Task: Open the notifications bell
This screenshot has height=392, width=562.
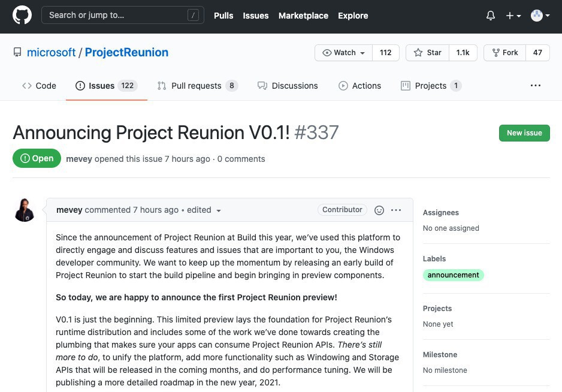Action: click(491, 16)
